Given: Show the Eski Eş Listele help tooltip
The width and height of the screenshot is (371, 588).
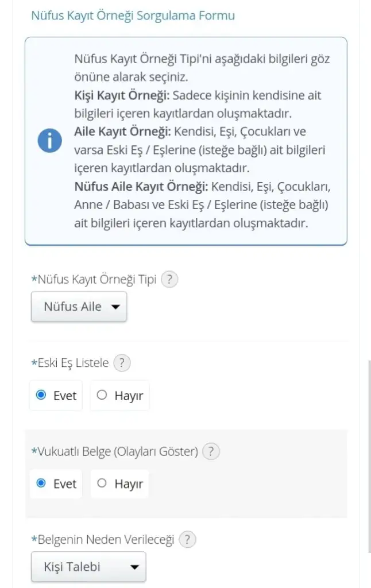Looking at the screenshot, I should pyautogui.click(x=122, y=363).
